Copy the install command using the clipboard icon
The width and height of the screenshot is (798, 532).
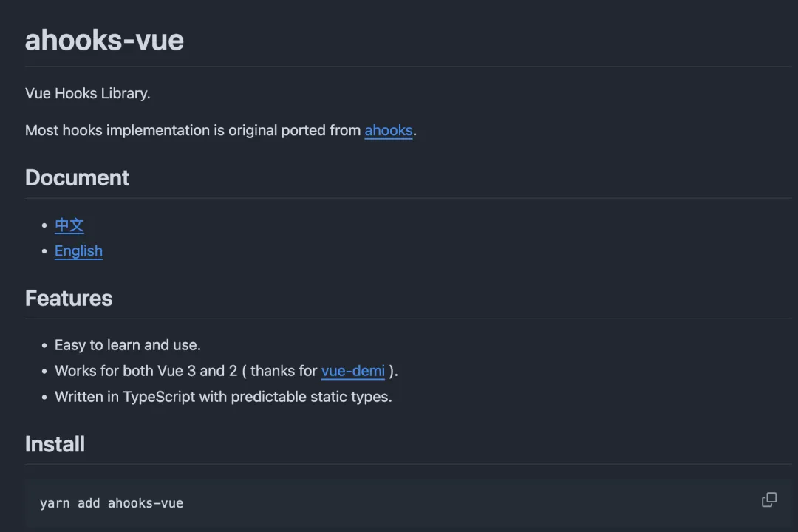(769, 500)
